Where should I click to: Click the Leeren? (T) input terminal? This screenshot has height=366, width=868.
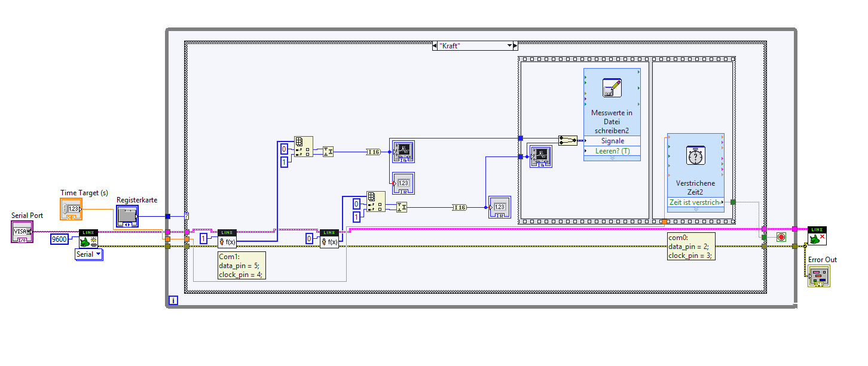click(x=612, y=151)
